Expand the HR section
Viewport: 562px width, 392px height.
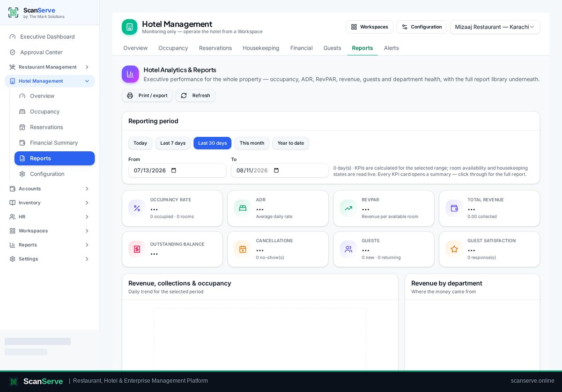(87, 217)
